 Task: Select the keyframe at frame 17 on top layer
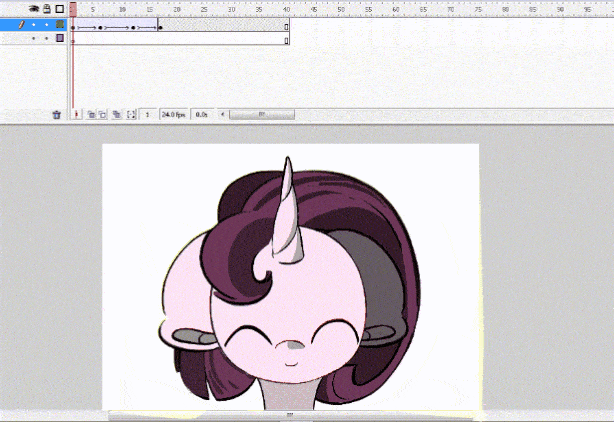click(161, 27)
